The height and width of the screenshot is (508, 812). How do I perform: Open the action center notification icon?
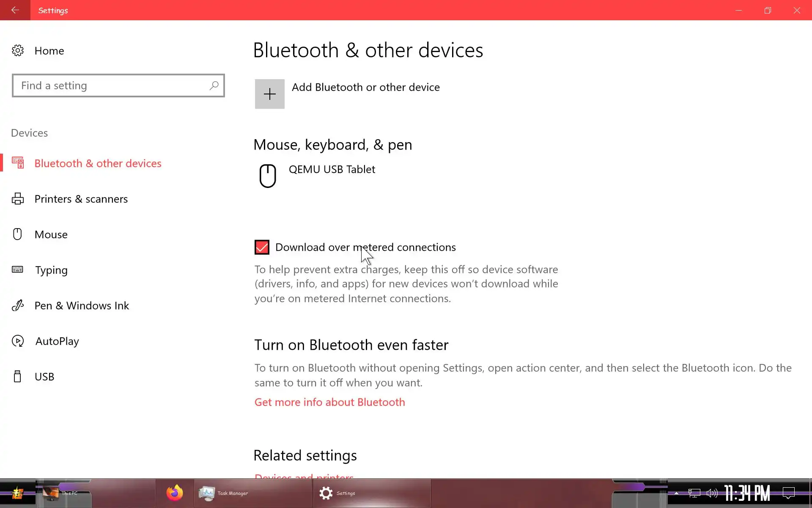[788, 493]
